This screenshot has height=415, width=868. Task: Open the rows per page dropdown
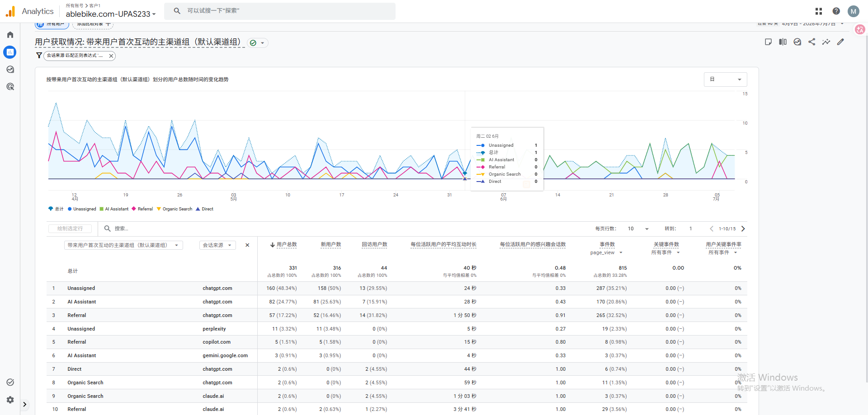pos(638,229)
